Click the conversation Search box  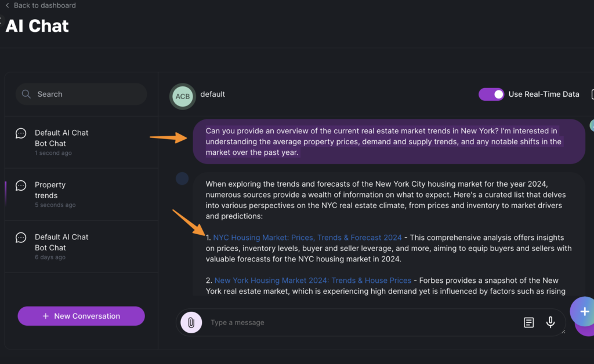[87, 94]
